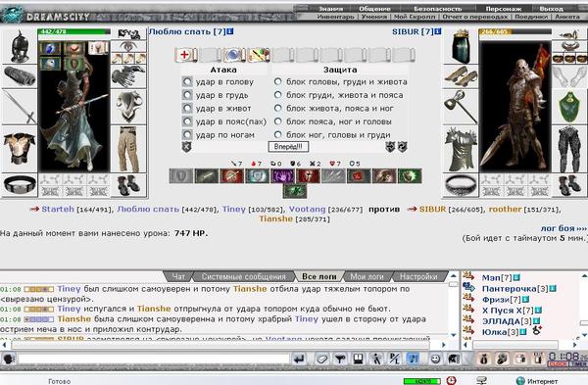Click the running figure toolbar icon
The width and height of the screenshot is (588, 385).
pyautogui.click(x=376, y=359)
